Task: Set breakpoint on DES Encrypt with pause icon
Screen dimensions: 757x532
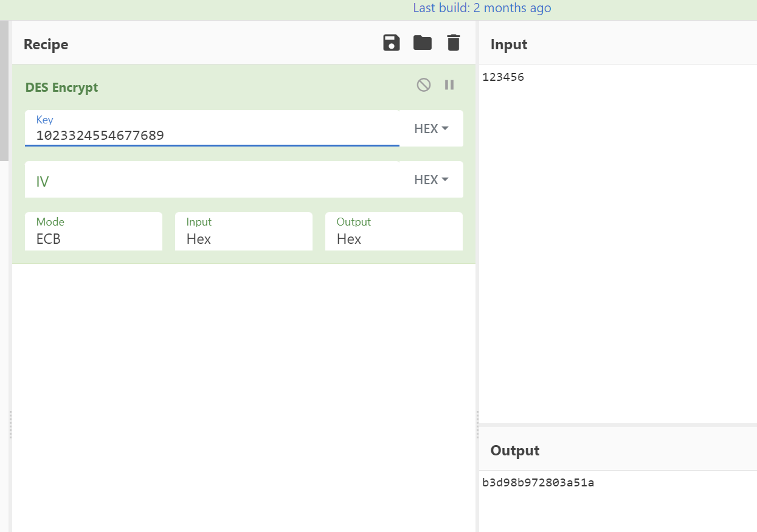Action: point(449,85)
